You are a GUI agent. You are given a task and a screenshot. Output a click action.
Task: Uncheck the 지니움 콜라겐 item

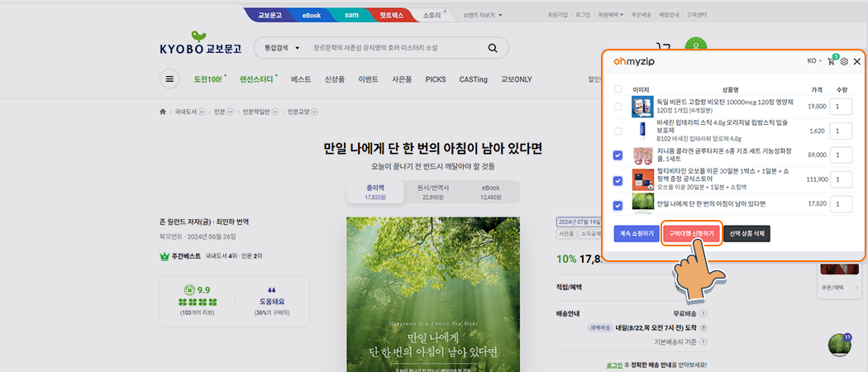[x=618, y=155]
